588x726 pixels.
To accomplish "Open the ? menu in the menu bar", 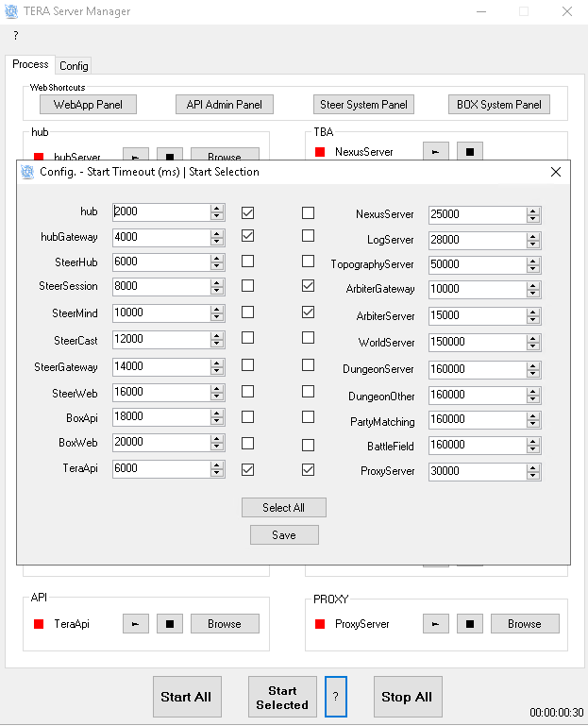I will 16,36.
